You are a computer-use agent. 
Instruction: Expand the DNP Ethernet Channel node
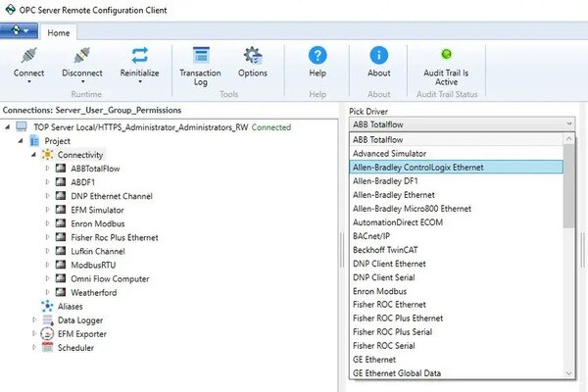47,196
